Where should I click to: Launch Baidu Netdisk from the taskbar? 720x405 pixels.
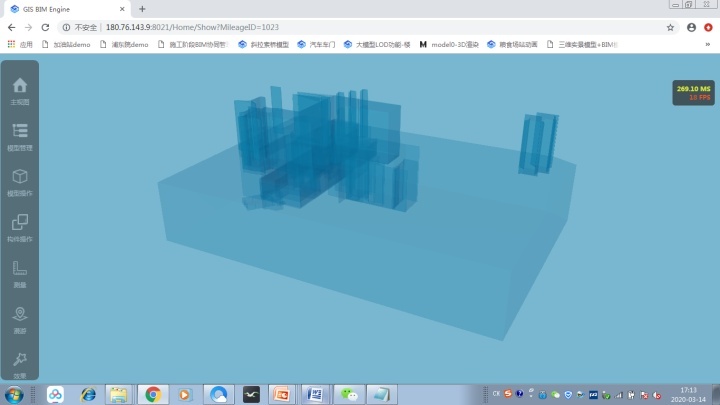(x=55, y=394)
